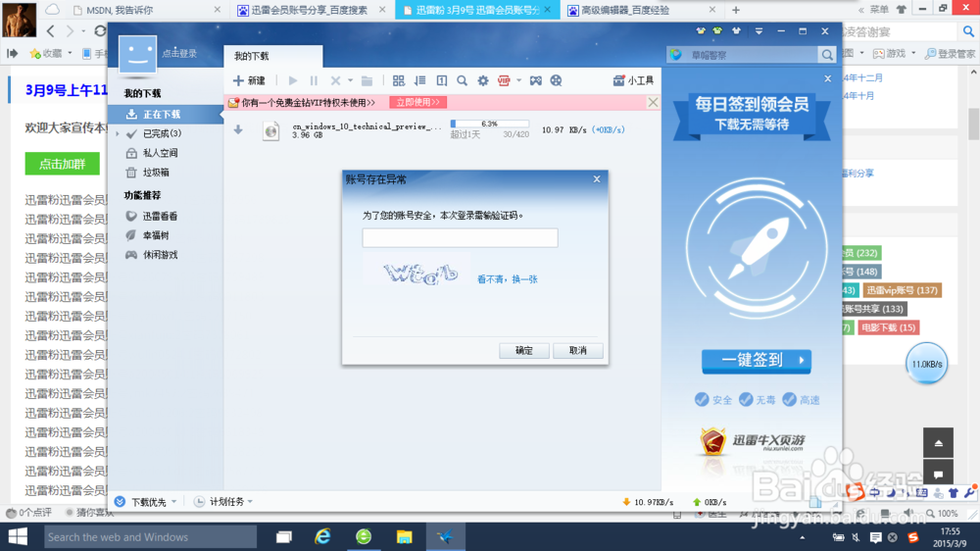Open the download folder icon
The height and width of the screenshot is (551, 980).
367,80
